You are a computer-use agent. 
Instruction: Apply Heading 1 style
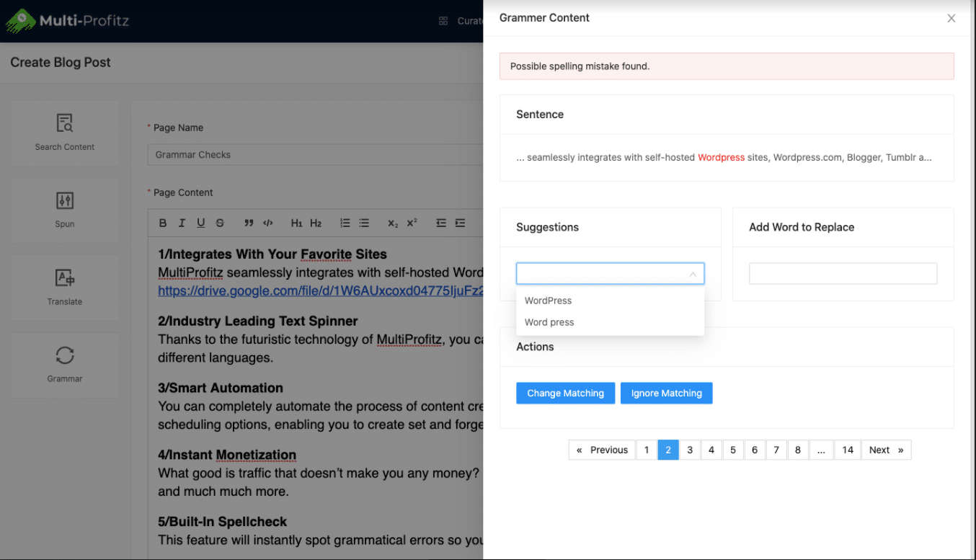coord(296,223)
